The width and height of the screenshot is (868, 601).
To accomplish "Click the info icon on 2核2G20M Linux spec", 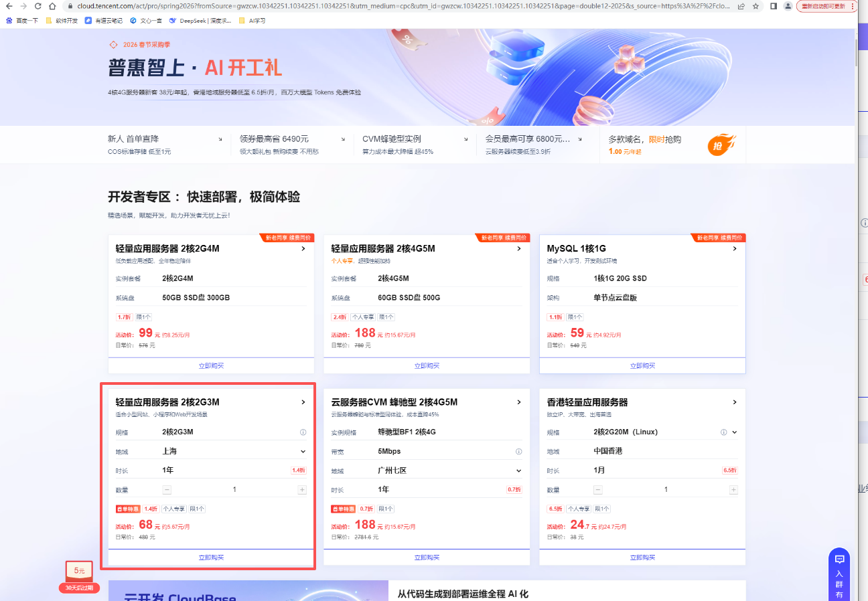I will pos(723,432).
